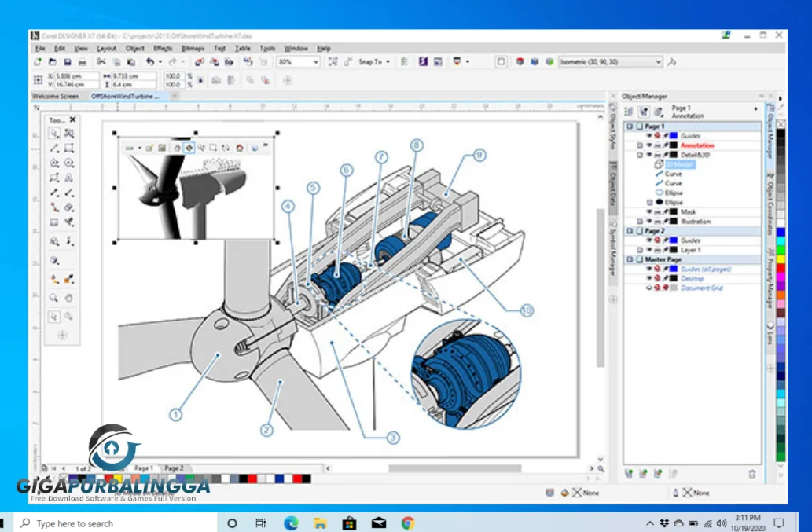Viewport: 812px width, 532px height.
Task: Click the Cut scissors icon
Action: click(101, 62)
